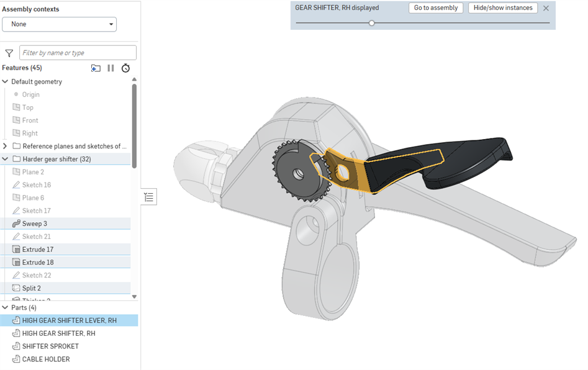Collapse the Default geometry group

point(6,82)
